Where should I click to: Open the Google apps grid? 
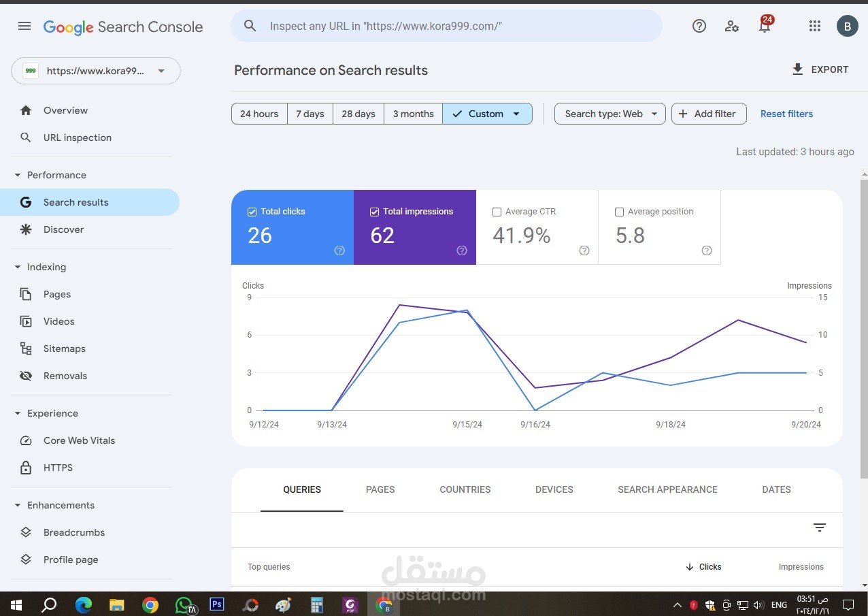[x=815, y=27]
